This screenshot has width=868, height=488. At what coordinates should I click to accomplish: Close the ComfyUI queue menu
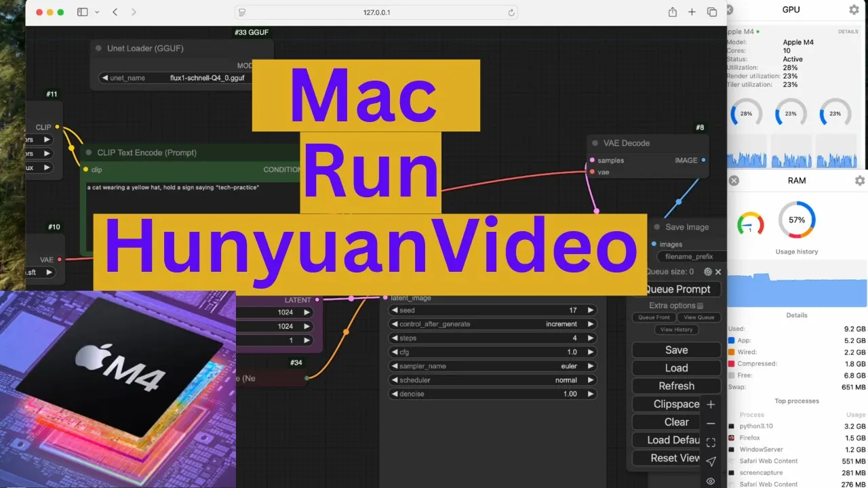(718, 272)
